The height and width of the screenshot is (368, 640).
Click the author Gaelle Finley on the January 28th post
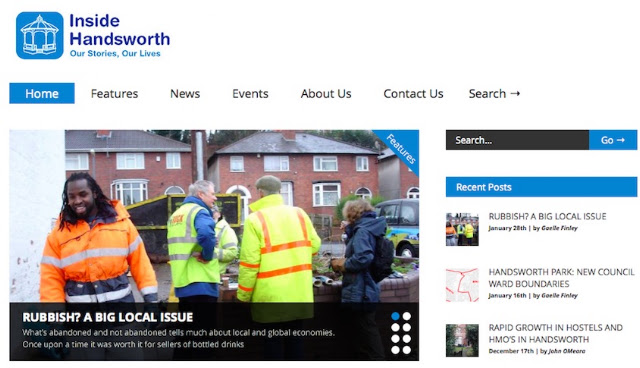click(559, 228)
